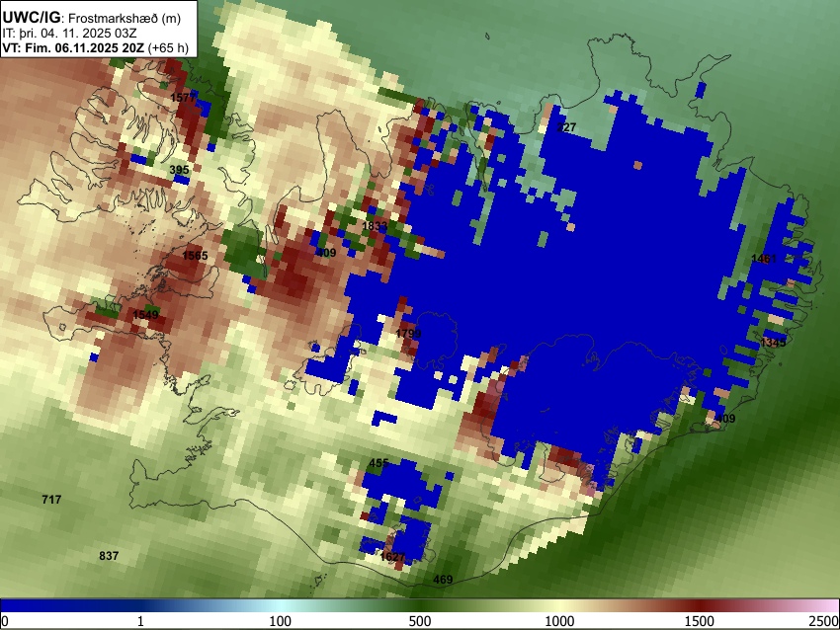Click the map value label 469
840x630 pixels.
[443, 580]
